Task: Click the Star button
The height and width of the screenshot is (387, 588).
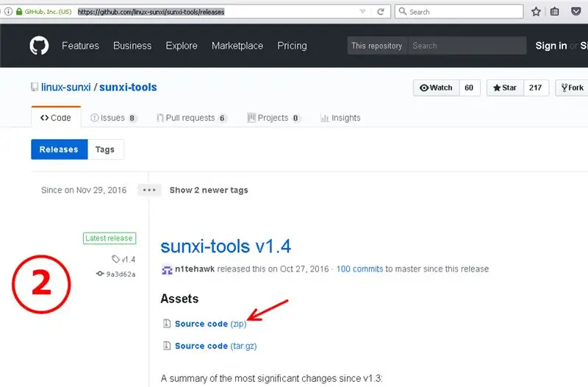Action: pyautogui.click(x=505, y=88)
